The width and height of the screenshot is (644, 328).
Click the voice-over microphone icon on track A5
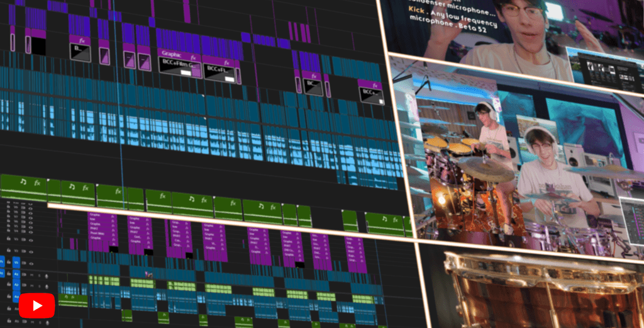(48, 323)
